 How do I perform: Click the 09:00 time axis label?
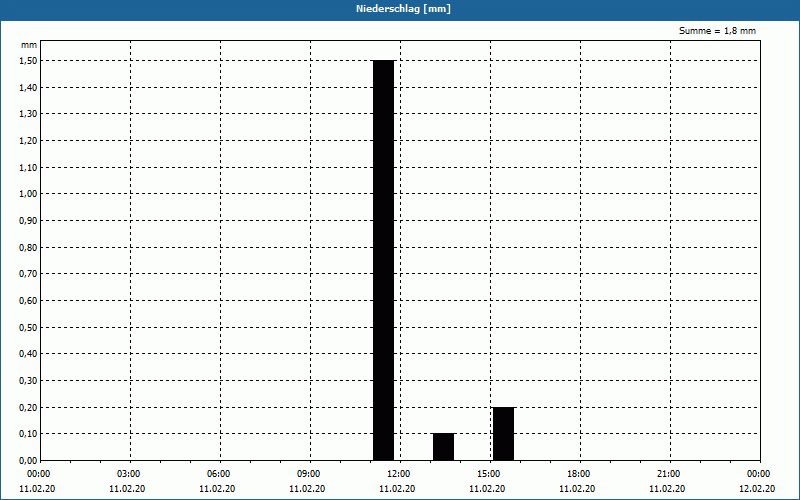[x=309, y=474]
